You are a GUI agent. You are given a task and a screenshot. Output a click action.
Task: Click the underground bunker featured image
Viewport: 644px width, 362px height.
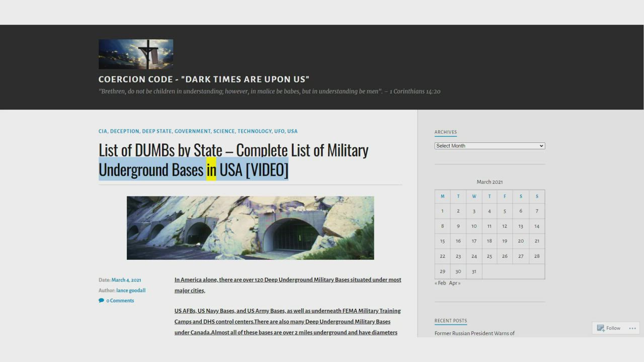point(250,228)
